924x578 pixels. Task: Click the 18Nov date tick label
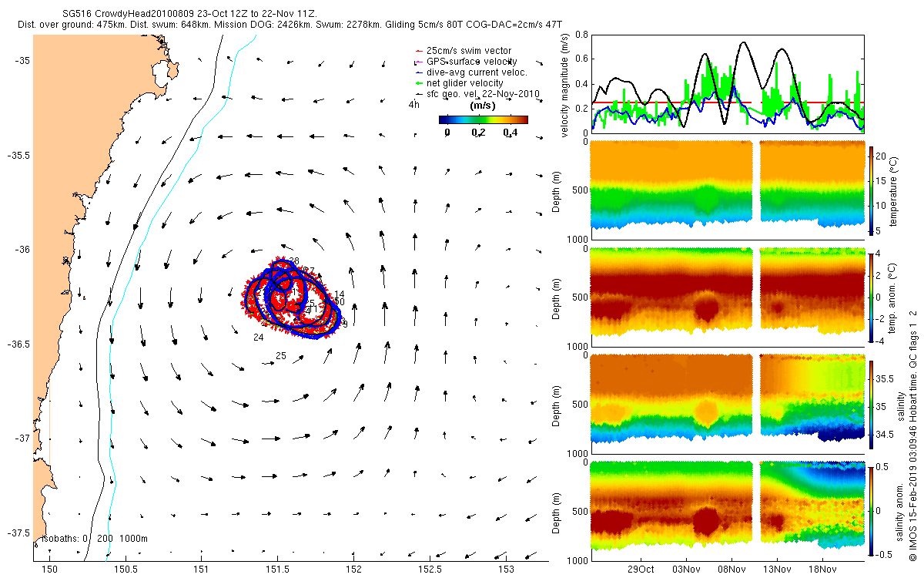click(x=822, y=570)
